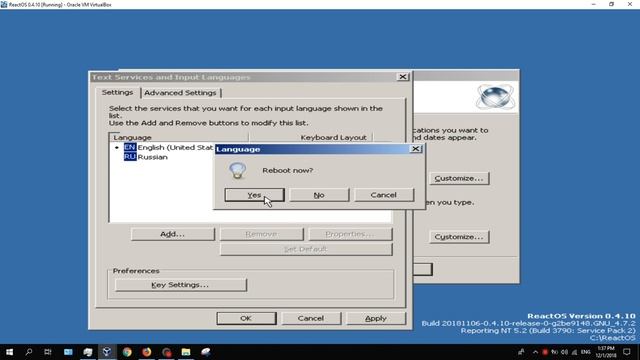This screenshot has height=360, width=640.
Task: Click the Language column header
Action: tap(179, 138)
